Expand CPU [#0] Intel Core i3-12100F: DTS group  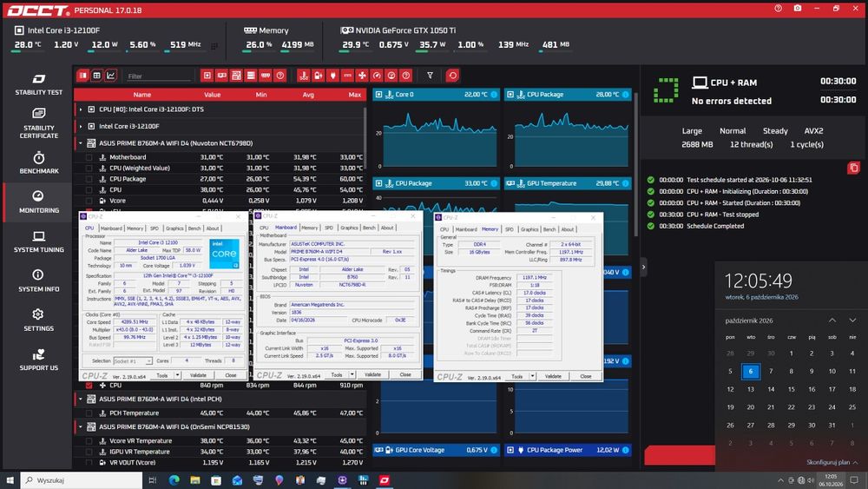click(80, 109)
